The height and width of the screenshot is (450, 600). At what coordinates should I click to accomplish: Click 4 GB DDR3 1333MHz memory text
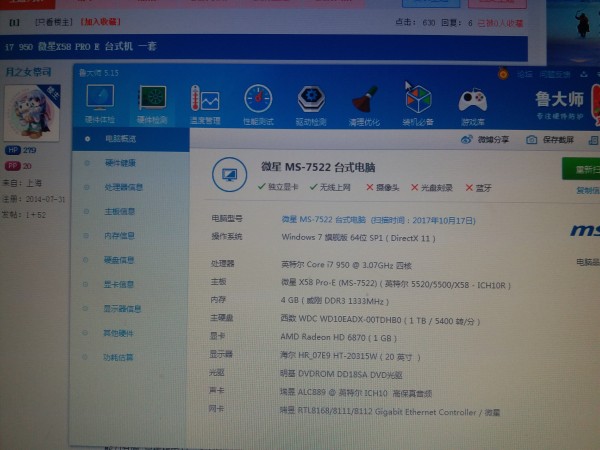[x=335, y=301]
